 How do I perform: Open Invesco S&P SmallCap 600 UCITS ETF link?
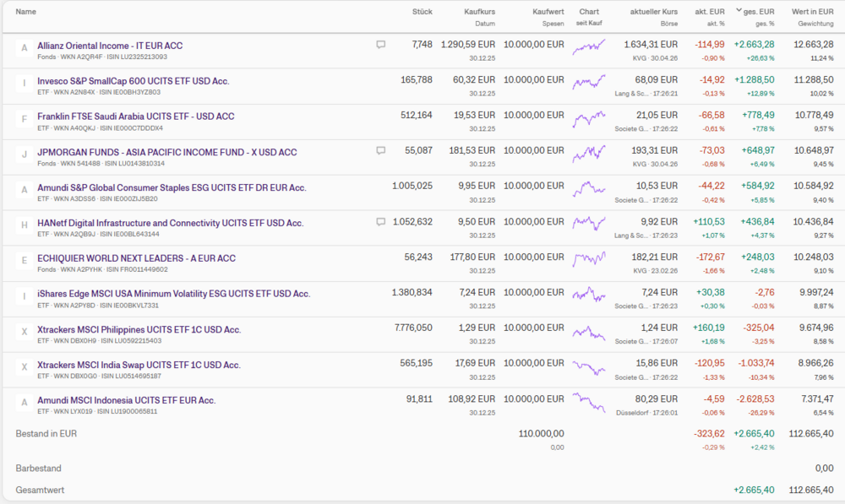pos(134,81)
